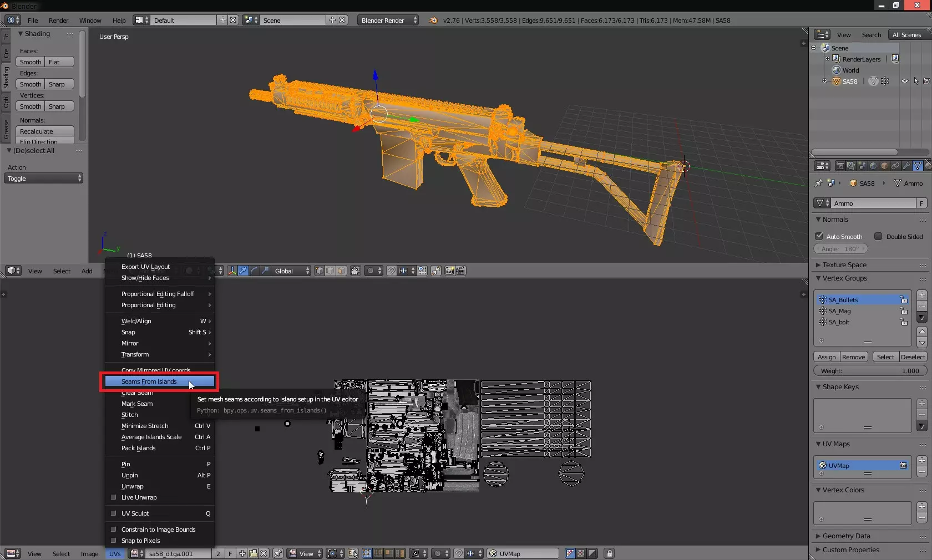Click Minimize Stretch in the UVs menu
Image resolution: width=932 pixels, height=560 pixels.
(160, 426)
